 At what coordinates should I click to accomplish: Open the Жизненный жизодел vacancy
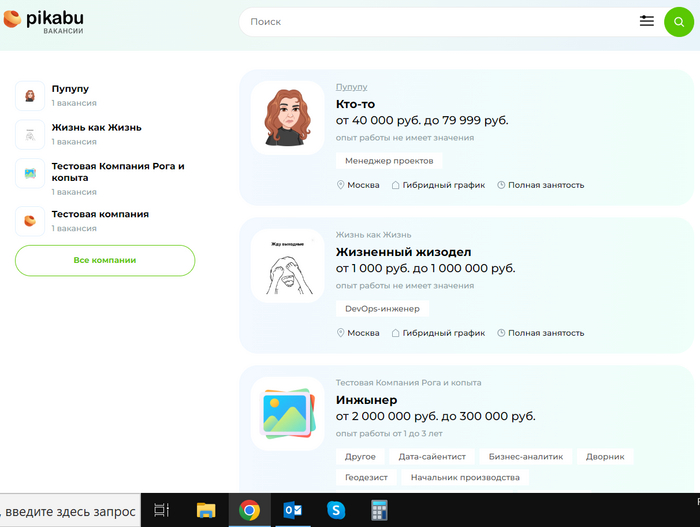403,252
